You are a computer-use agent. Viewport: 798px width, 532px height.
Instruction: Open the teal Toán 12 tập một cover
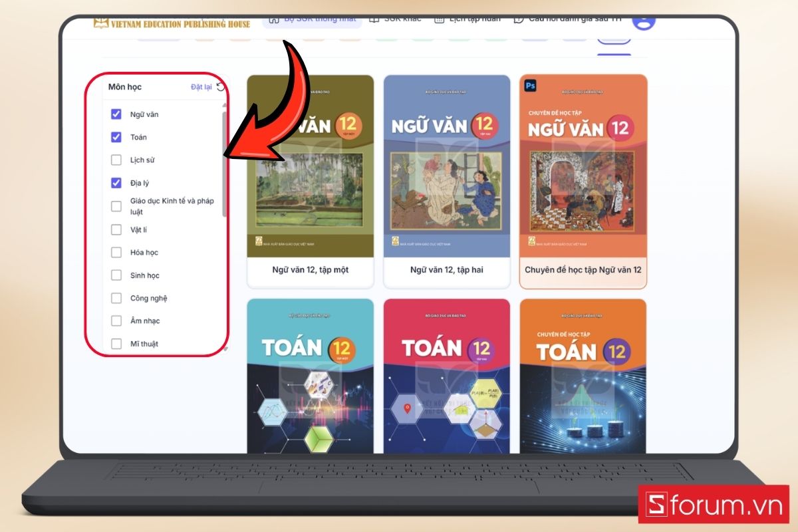tap(311, 376)
